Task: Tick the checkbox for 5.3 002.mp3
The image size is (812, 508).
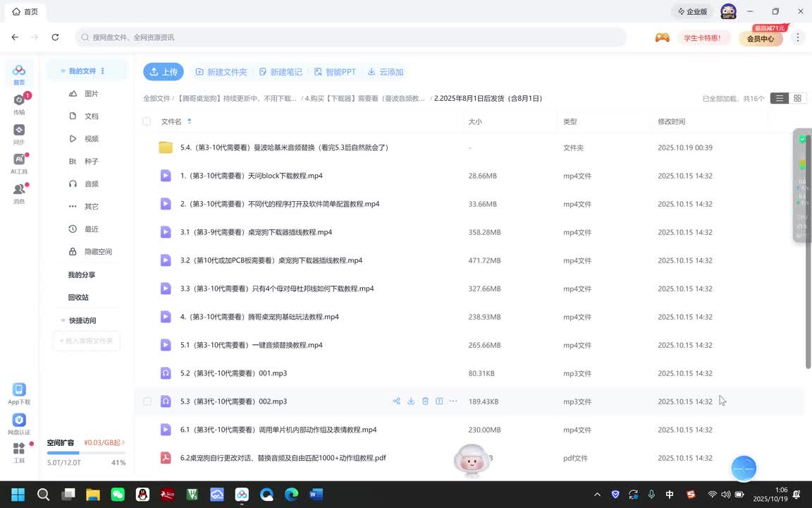Action: (x=147, y=401)
